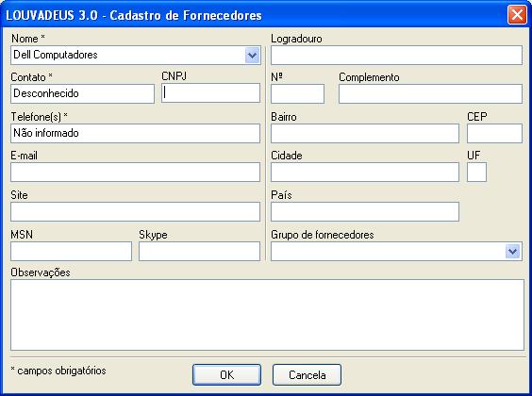Click into the CNPJ input field
Viewport: 532px width, 396px height.
210,93
